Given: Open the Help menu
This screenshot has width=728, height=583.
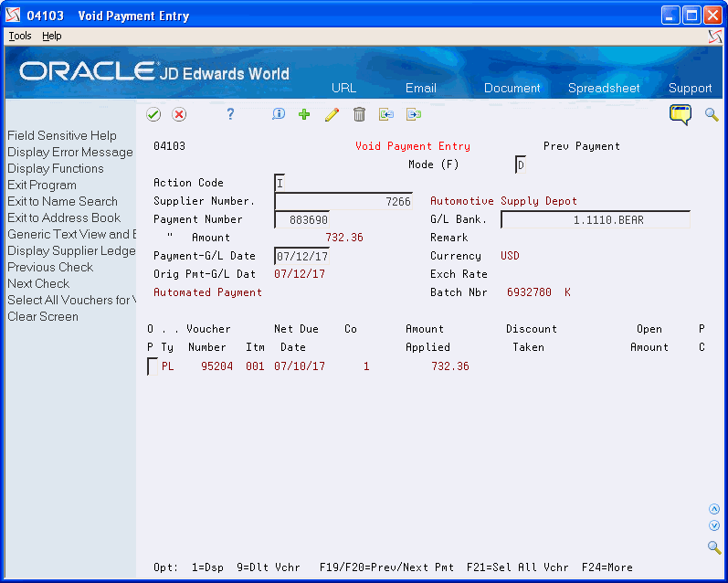Looking at the screenshot, I should coord(51,36).
